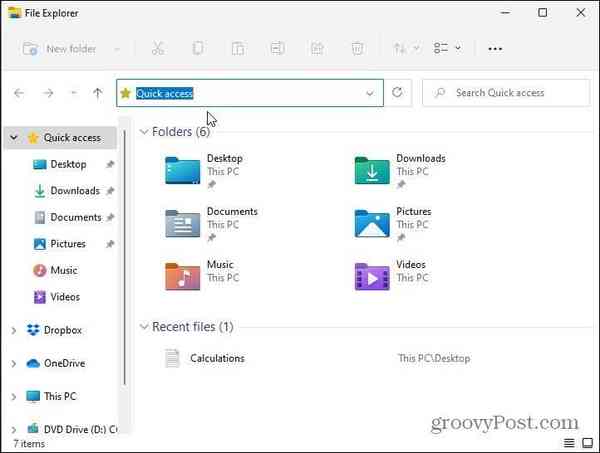
Task: Go forward with the right arrow
Action: coord(48,93)
